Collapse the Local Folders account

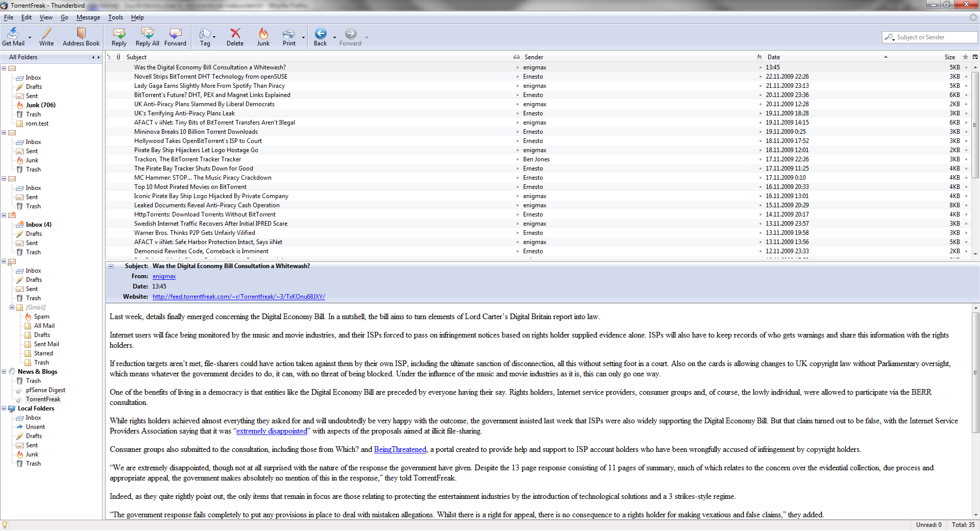pyautogui.click(x=4, y=408)
